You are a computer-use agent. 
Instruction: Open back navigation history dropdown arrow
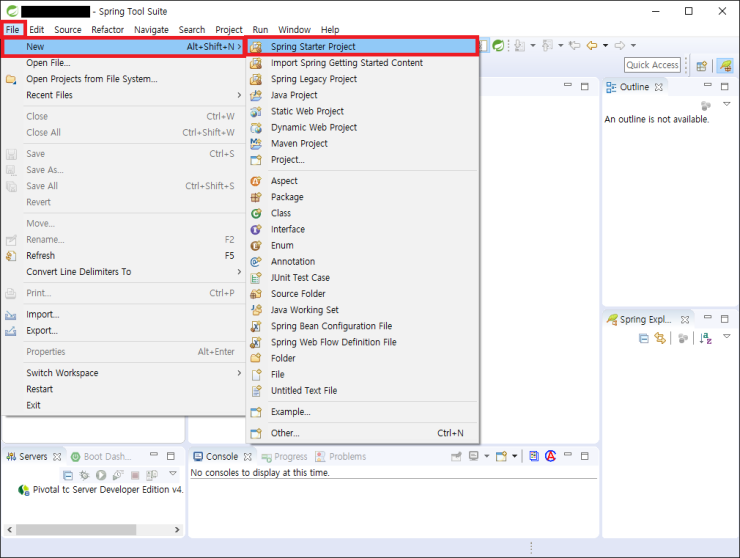pyautogui.click(x=606, y=45)
